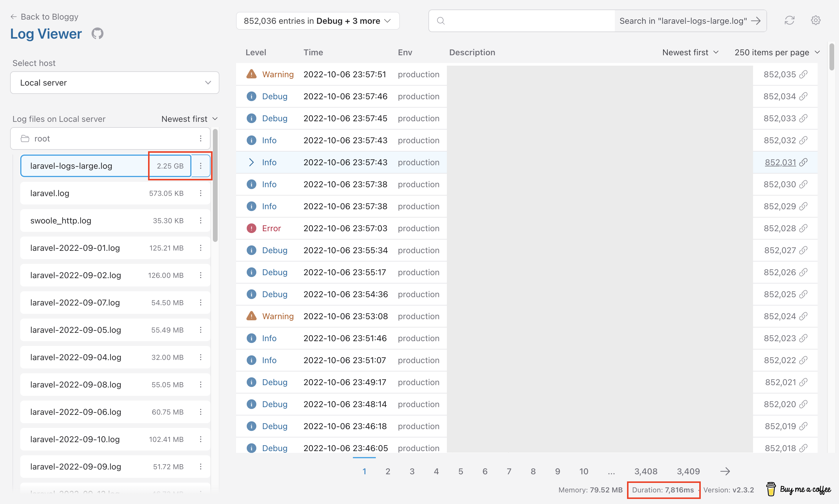The height and width of the screenshot is (504, 839).
Task: Open options menu for laravel-2022-09-10.log
Action: (201, 439)
